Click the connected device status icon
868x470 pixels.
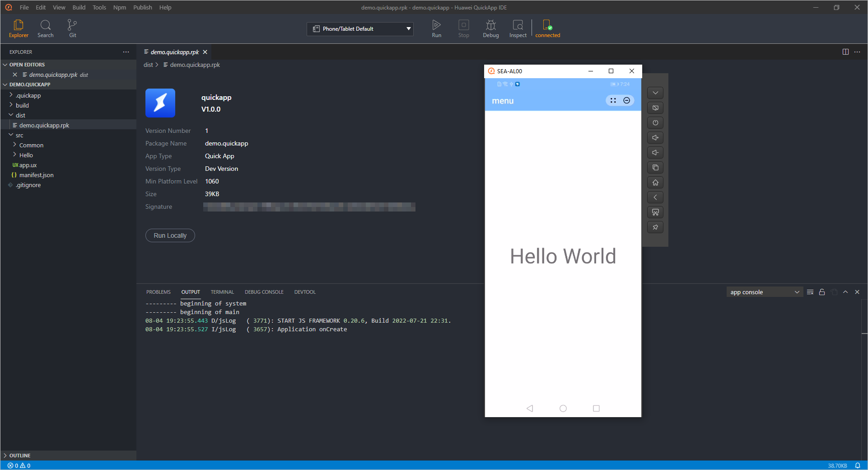click(x=547, y=28)
